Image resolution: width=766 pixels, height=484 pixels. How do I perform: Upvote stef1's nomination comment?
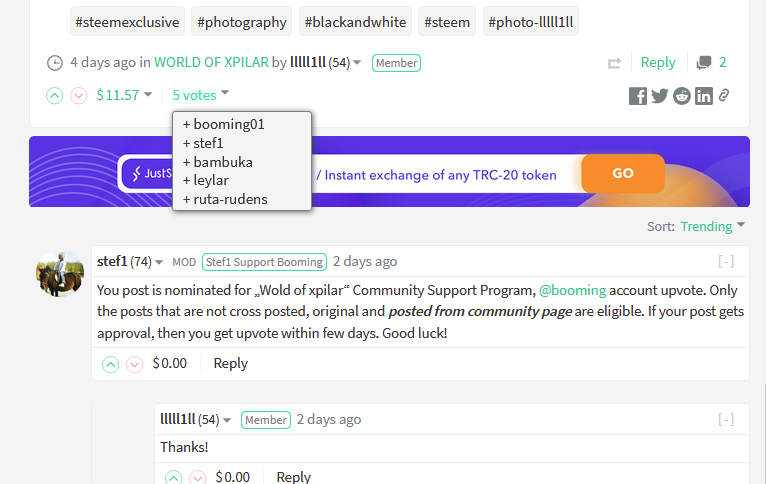click(x=110, y=364)
